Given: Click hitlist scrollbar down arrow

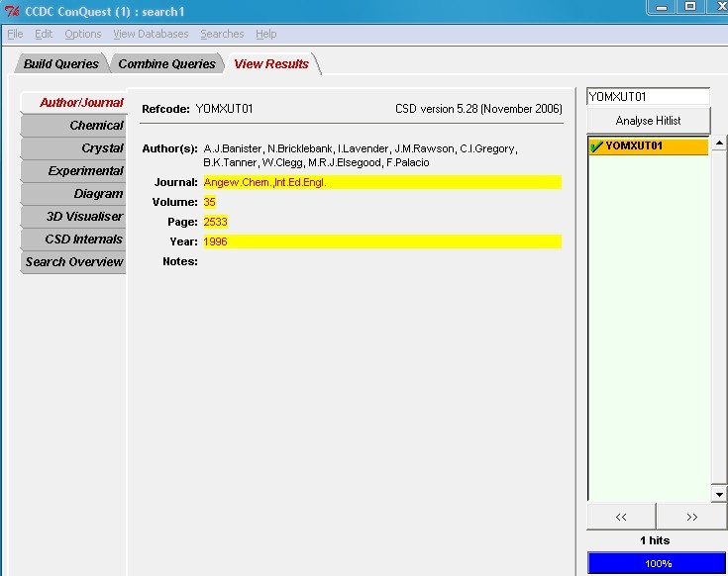Looking at the screenshot, I should (719, 495).
